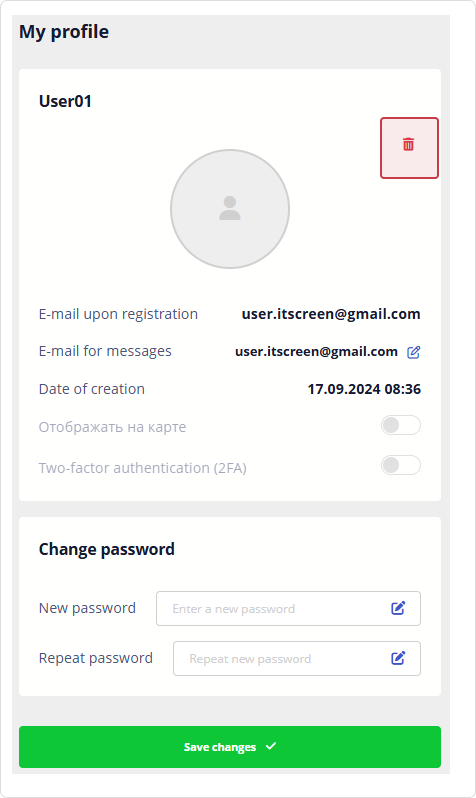The height and width of the screenshot is (798, 476).
Task: Click the Two-factor authentication (2FA) label
Action: pyautogui.click(x=143, y=468)
